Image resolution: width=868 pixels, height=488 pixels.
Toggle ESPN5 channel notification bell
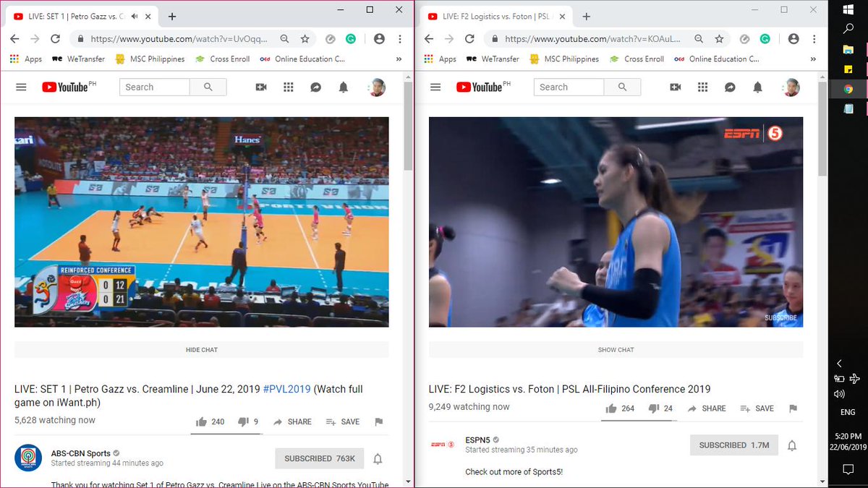(x=792, y=445)
